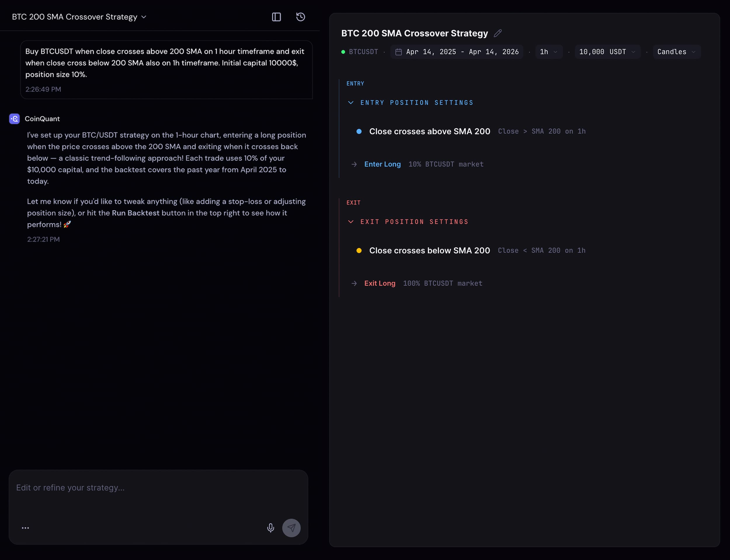The image size is (730, 560).
Task: Click the CoinQuant avatar icon
Action: pyautogui.click(x=15, y=119)
